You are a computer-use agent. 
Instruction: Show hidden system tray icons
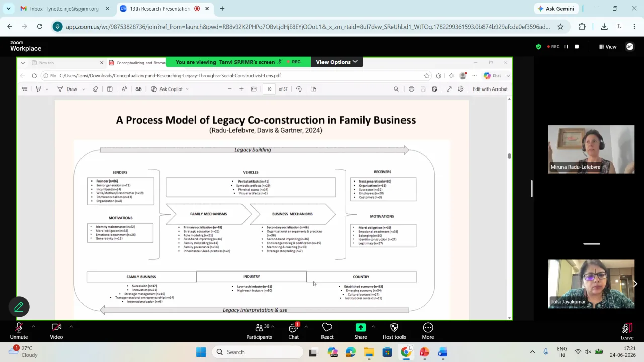(532, 352)
